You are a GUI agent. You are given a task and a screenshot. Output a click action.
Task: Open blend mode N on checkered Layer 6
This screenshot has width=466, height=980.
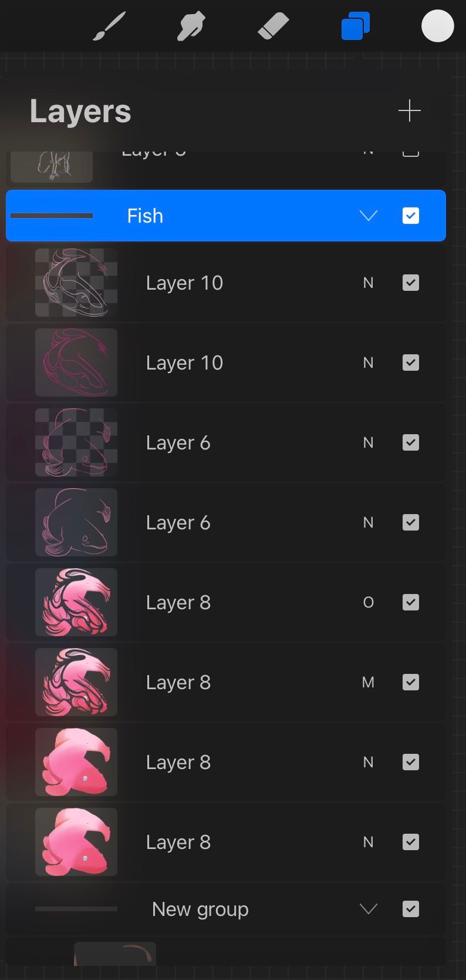(x=368, y=442)
